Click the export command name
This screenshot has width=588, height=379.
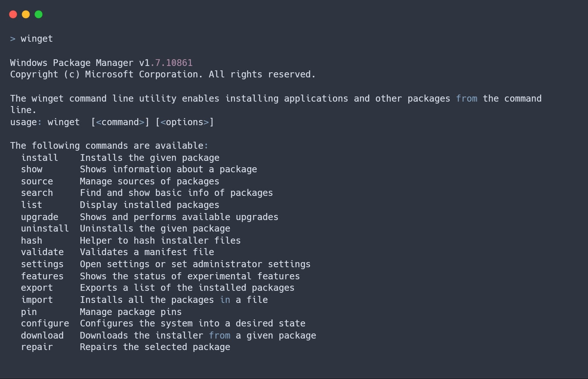37,288
